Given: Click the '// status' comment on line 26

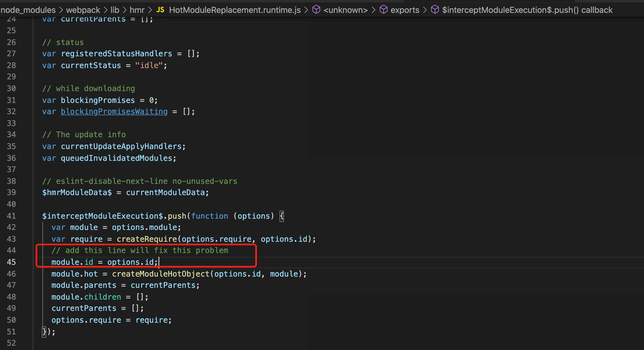Looking at the screenshot, I should 63,42.
